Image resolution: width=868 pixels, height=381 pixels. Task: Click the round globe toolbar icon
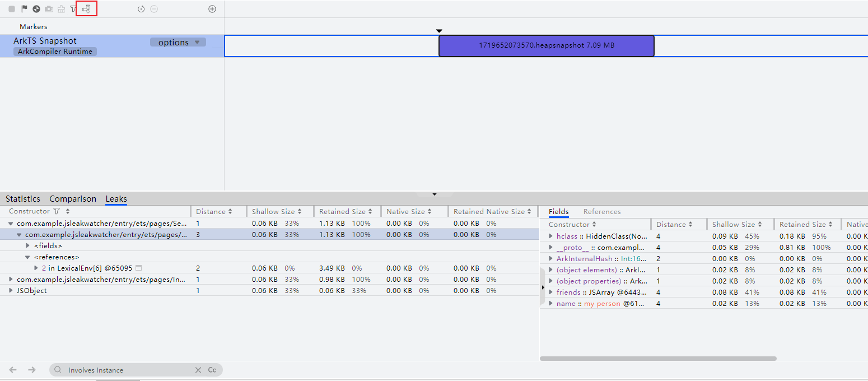pyautogui.click(x=36, y=9)
